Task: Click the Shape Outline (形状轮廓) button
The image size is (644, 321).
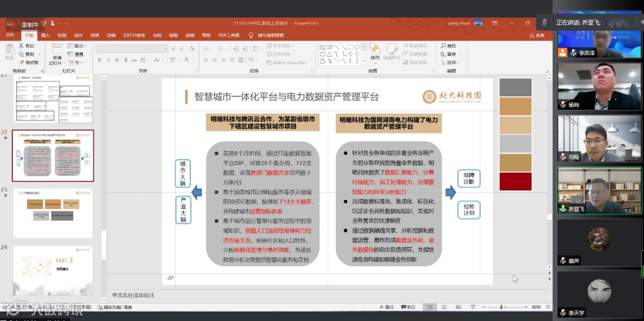Action: tap(417, 54)
